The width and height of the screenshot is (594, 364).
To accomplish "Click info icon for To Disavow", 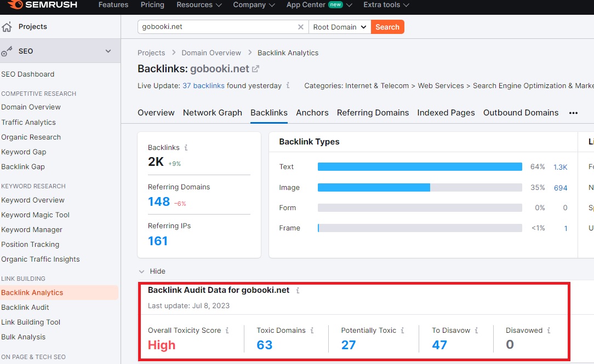I will (x=477, y=330).
